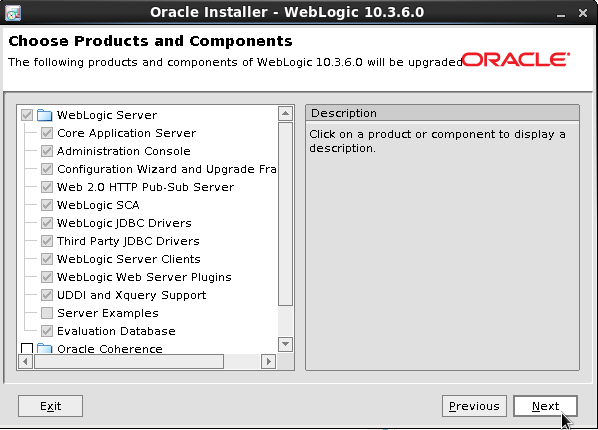Click the right arrow of horizontal scrollbar
Screen dimensions: 598x430
pos(268,361)
